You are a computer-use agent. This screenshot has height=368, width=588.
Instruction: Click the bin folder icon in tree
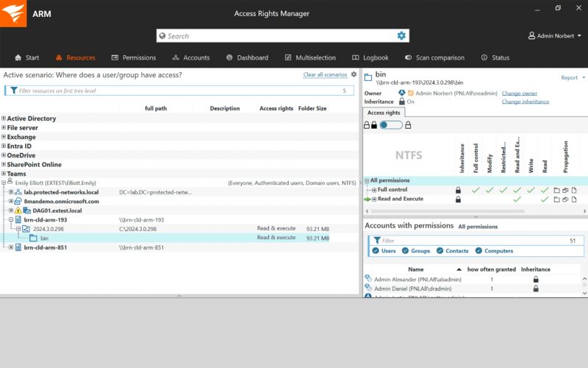(33, 238)
